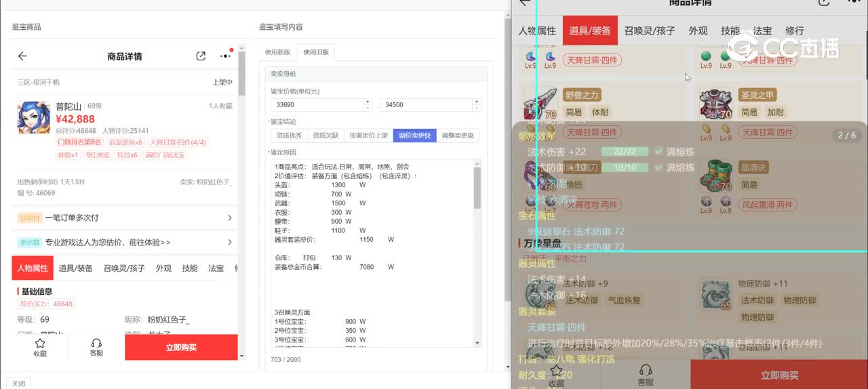Toggle 满熔炼 checkbox for 法术伤害 +22
Viewport: 868px width, 389px height.
tap(658, 152)
